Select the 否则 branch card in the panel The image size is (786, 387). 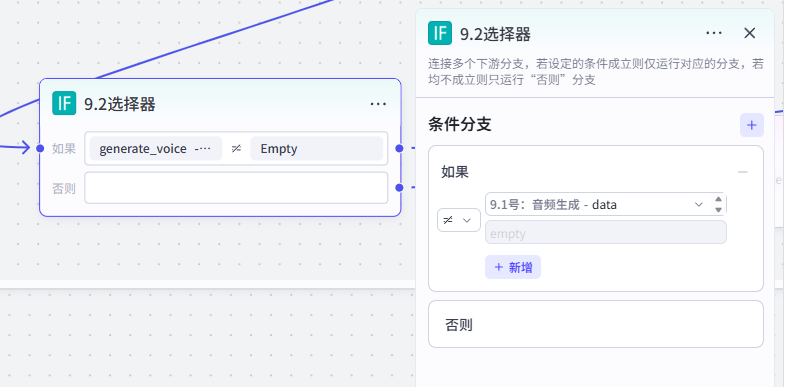[x=596, y=324]
